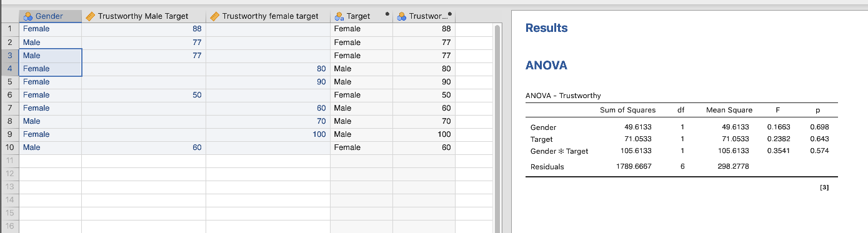The image size is (868, 233).
Task: Select row number 1 header
Action: click(x=9, y=29)
